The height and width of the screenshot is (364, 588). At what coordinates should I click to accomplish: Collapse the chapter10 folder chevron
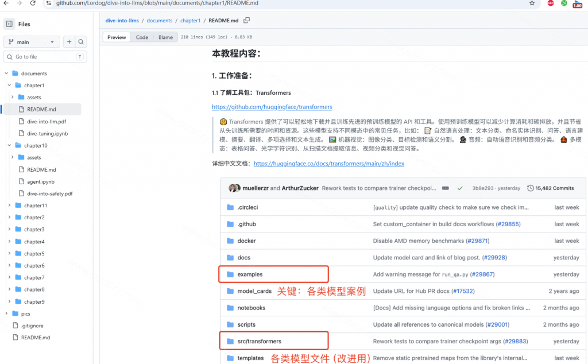[9, 145]
